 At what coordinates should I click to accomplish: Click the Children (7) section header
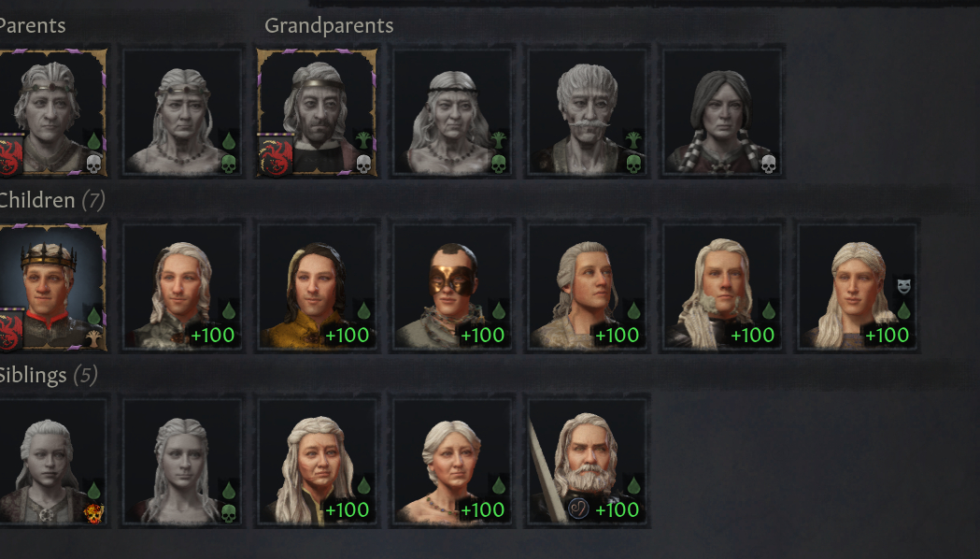[x=51, y=200]
